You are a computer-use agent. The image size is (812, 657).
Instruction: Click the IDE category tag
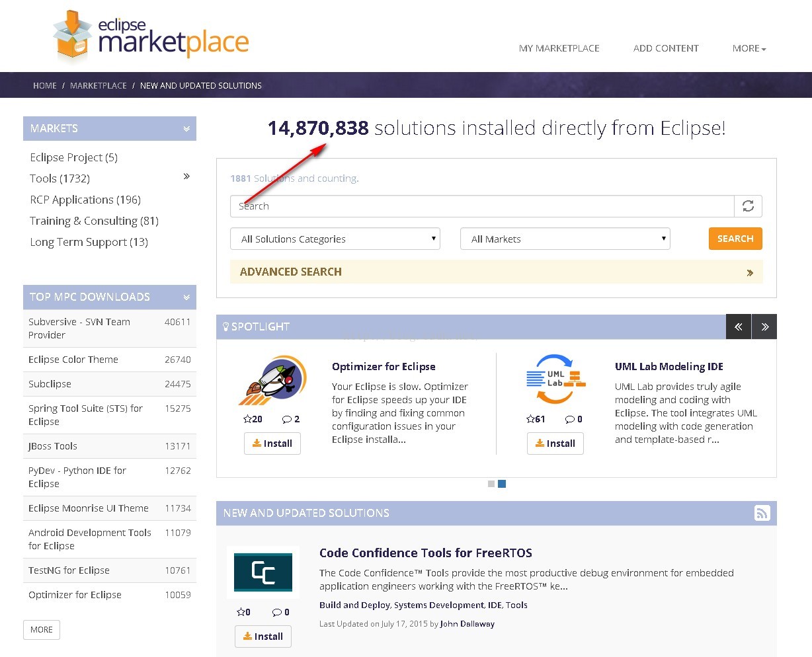[x=495, y=605]
